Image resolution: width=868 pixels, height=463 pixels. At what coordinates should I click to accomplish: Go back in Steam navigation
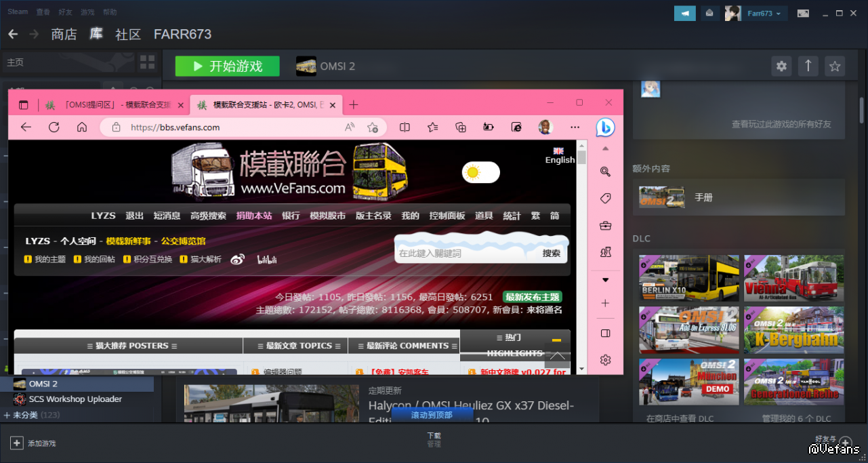(14, 34)
